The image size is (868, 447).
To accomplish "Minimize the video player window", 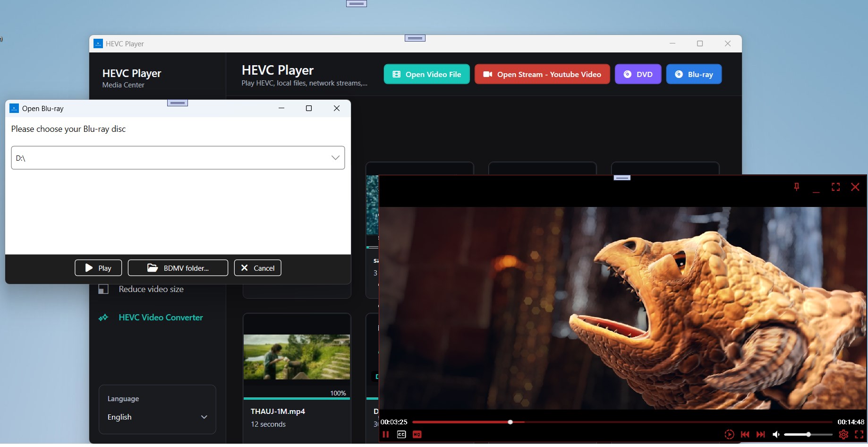I will point(816,191).
